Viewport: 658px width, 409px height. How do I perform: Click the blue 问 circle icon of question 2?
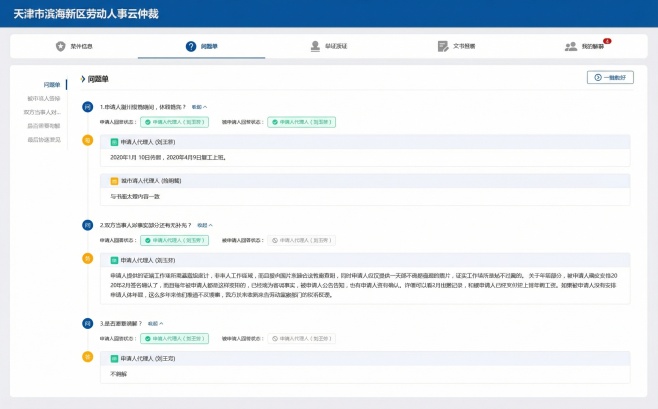point(87,225)
